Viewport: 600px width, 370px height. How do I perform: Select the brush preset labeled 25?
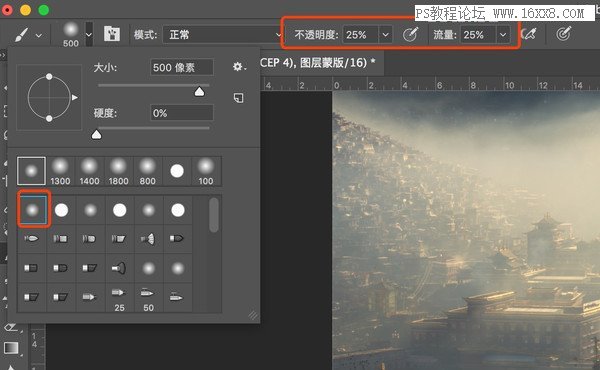tap(119, 298)
